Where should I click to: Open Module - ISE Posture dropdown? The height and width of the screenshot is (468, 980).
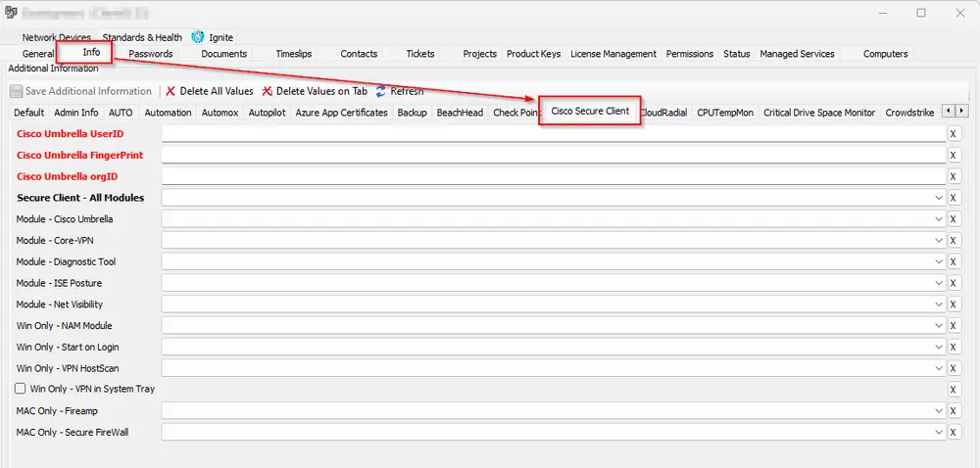938,283
